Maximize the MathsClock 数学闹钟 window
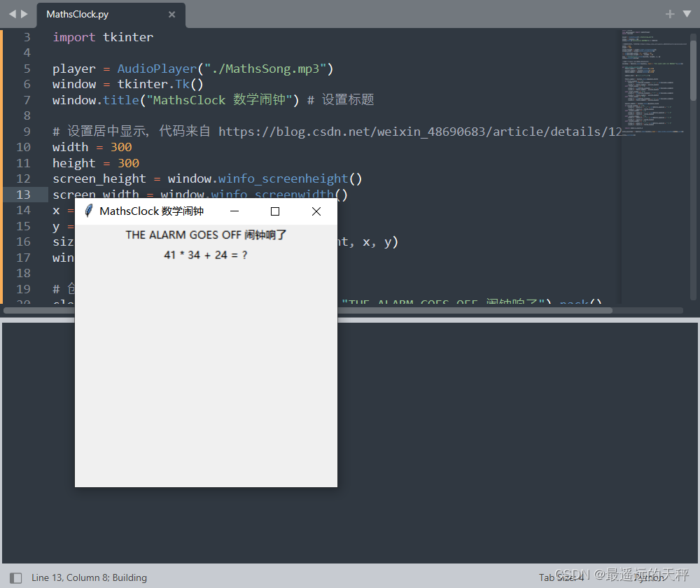The width and height of the screenshot is (700, 588). [274, 211]
